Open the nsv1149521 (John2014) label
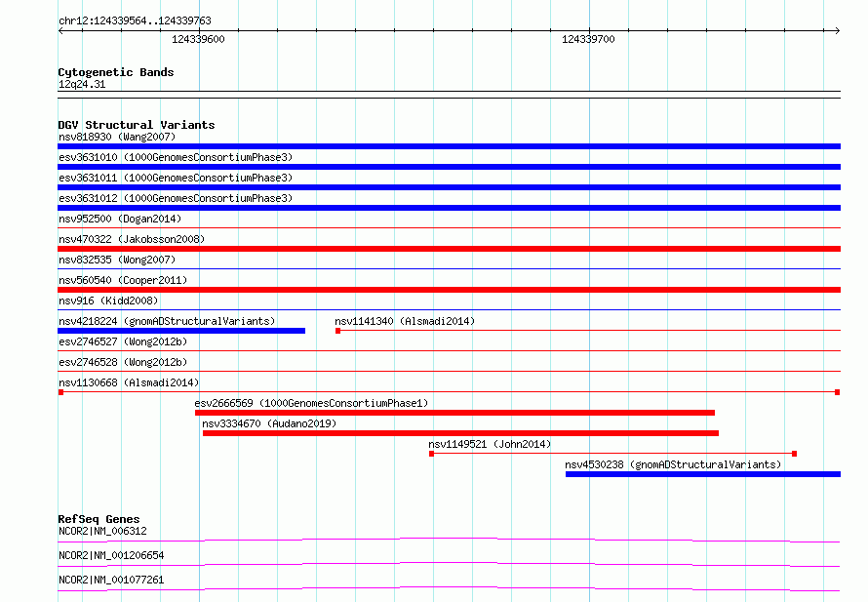 coord(490,444)
